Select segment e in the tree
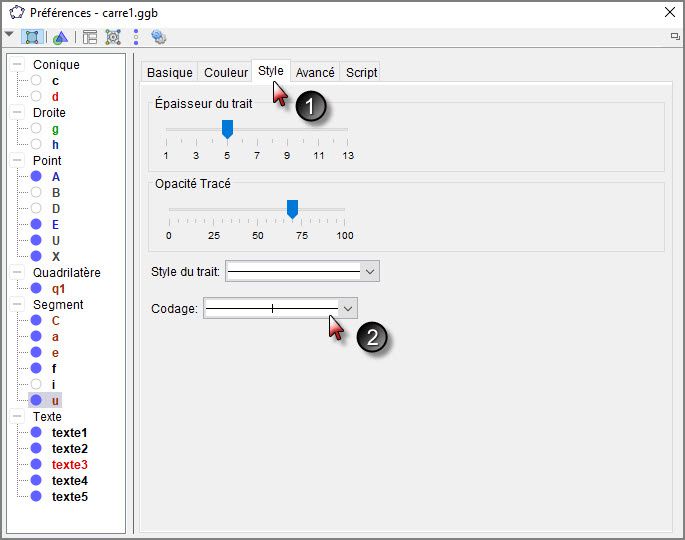This screenshot has height=540, width=685. point(55,353)
